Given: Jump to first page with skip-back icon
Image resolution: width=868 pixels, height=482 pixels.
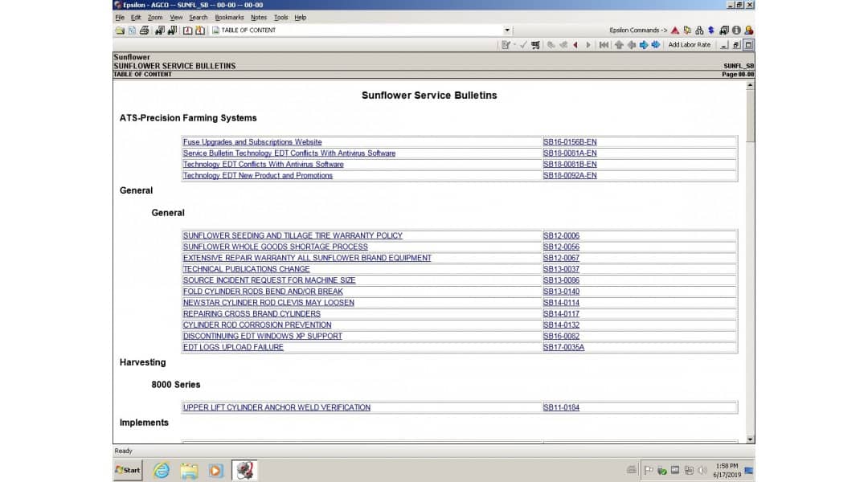Looking at the screenshot, I should click(x=604, y=45).
